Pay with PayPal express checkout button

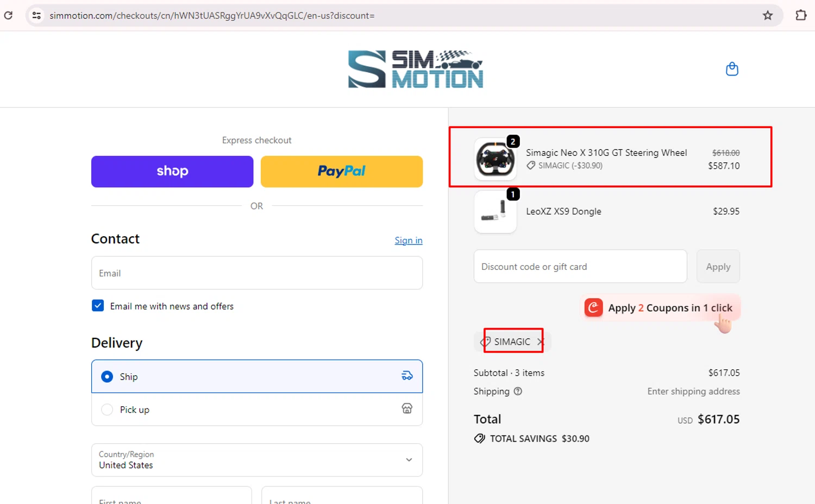(342, 172)
